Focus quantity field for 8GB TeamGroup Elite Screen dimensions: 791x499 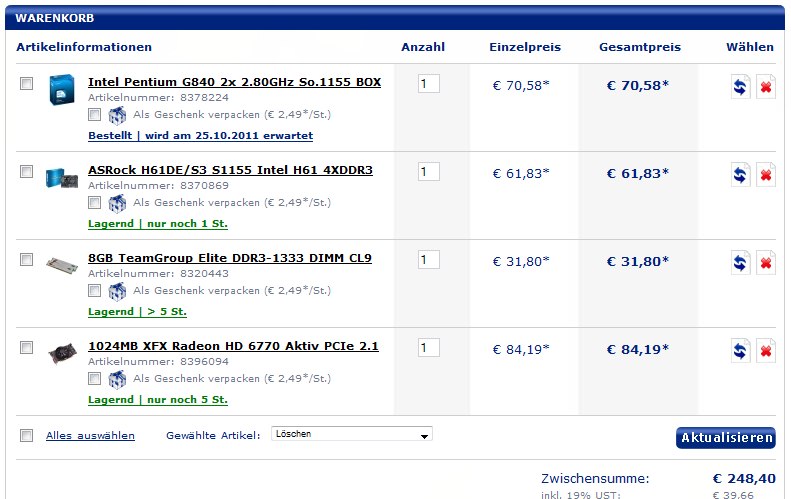coord(429,260)
